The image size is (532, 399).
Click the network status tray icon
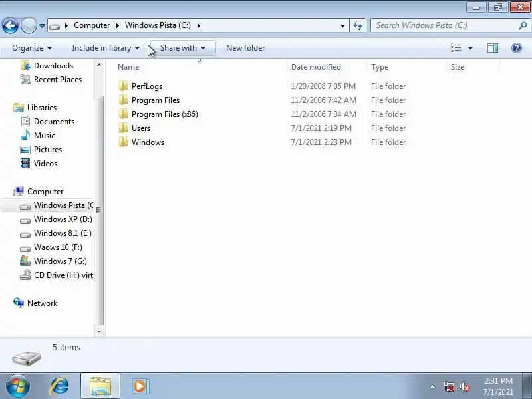[x=449, y=386]
